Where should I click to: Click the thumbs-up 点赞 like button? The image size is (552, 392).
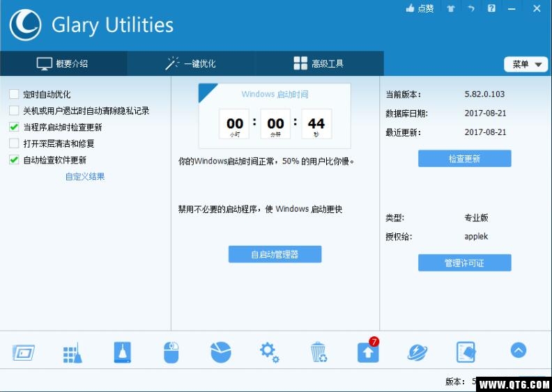pos(420,8)
